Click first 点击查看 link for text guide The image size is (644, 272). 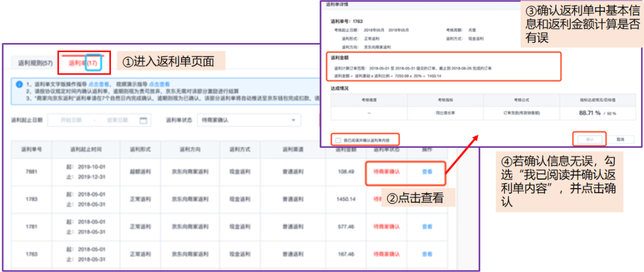(99, 84)
